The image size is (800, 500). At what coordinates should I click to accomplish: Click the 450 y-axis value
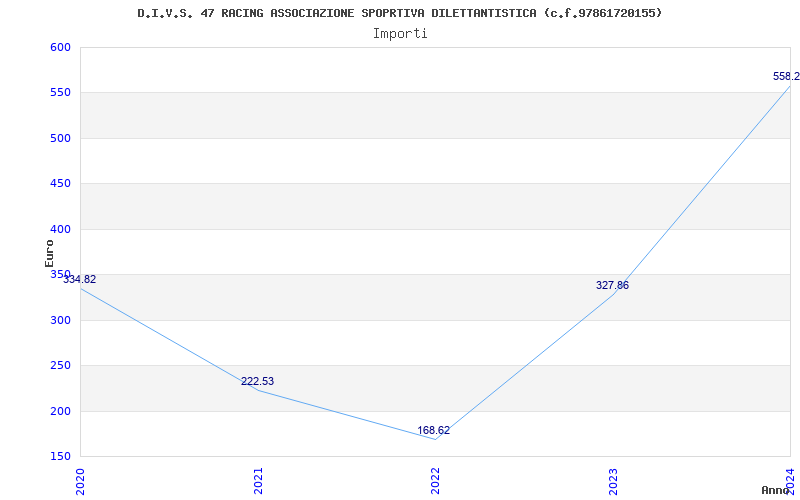tap(60, 184)
